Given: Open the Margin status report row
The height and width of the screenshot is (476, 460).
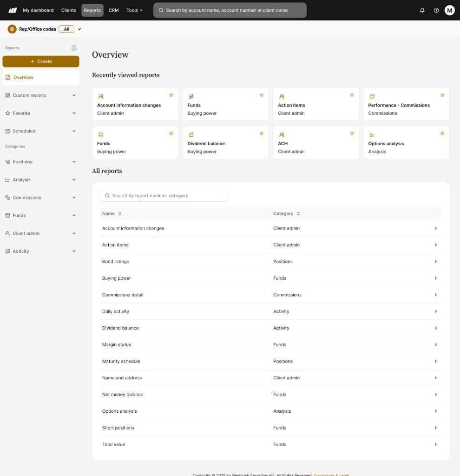Looking at the screenshot, I should [x=271, y=344].
